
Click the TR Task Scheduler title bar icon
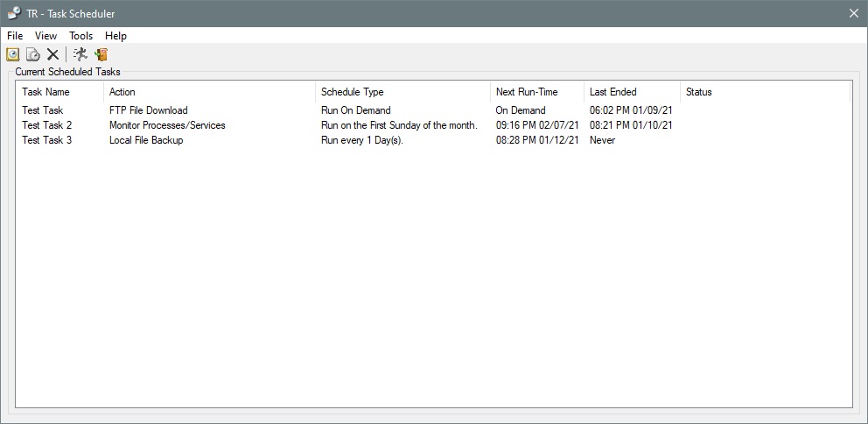point(14,13)
